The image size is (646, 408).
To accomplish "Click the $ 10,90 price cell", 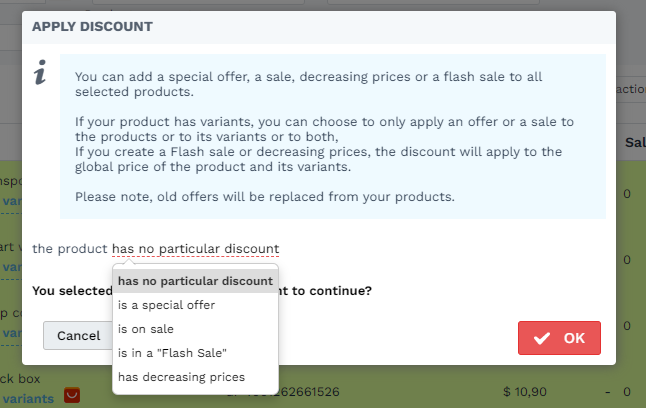I will [x=524, y=392].
